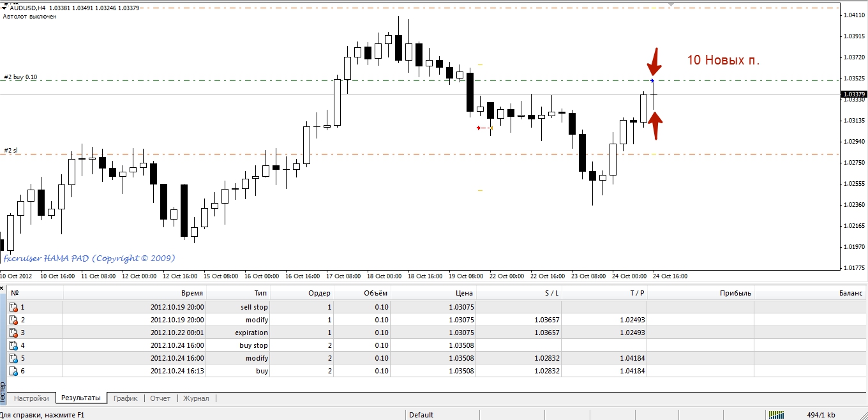Click the Ордер column header
868x420 pixels.
click(302, 293)
